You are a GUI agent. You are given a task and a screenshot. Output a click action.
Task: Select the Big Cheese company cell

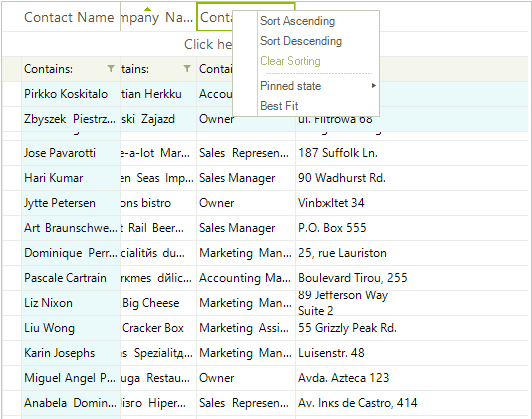point(158,303)
